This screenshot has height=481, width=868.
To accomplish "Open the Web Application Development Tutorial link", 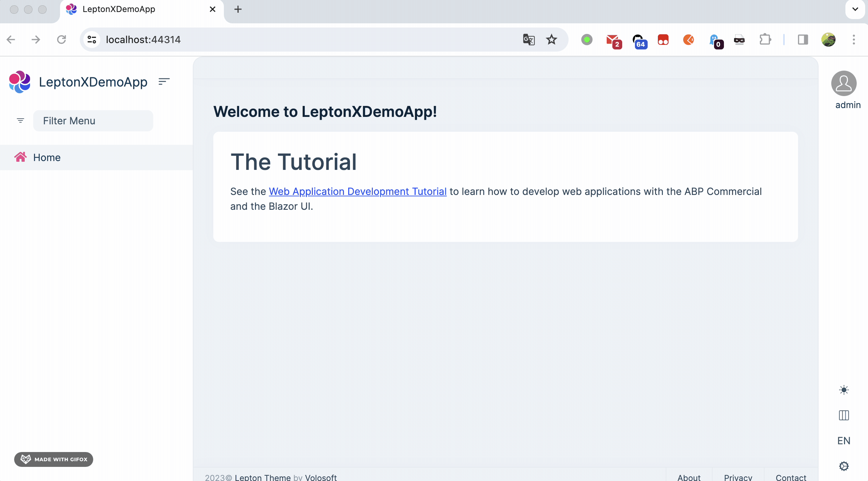I will [357, 191].
